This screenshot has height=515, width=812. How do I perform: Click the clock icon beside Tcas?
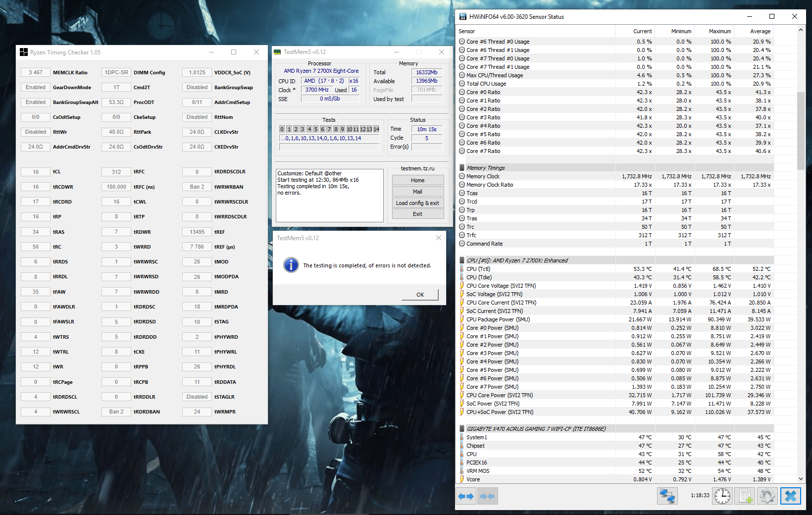(462, 193)
